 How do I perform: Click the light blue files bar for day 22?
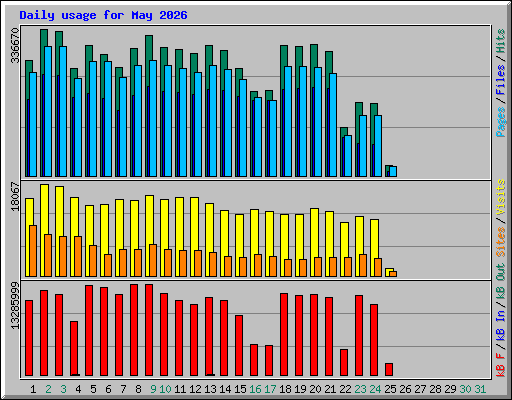click(x=348, y=156)
